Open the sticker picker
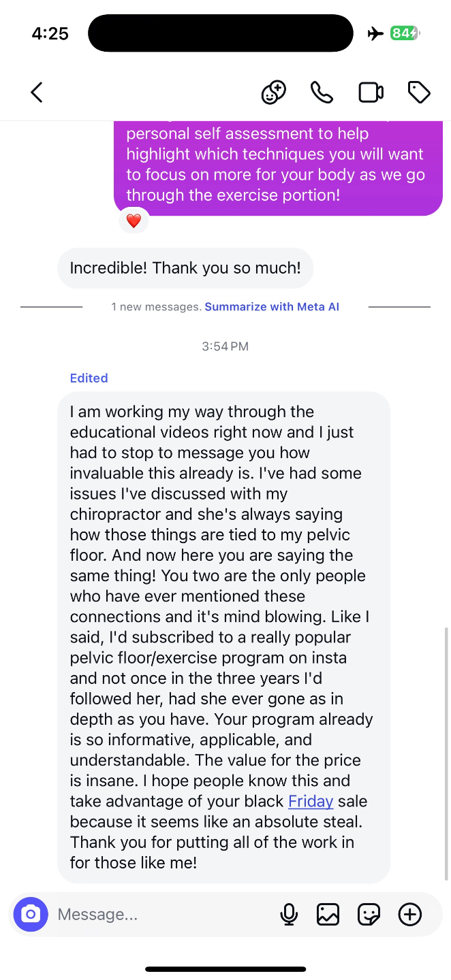This screenshot has width=451, height=980. point(369,914)
